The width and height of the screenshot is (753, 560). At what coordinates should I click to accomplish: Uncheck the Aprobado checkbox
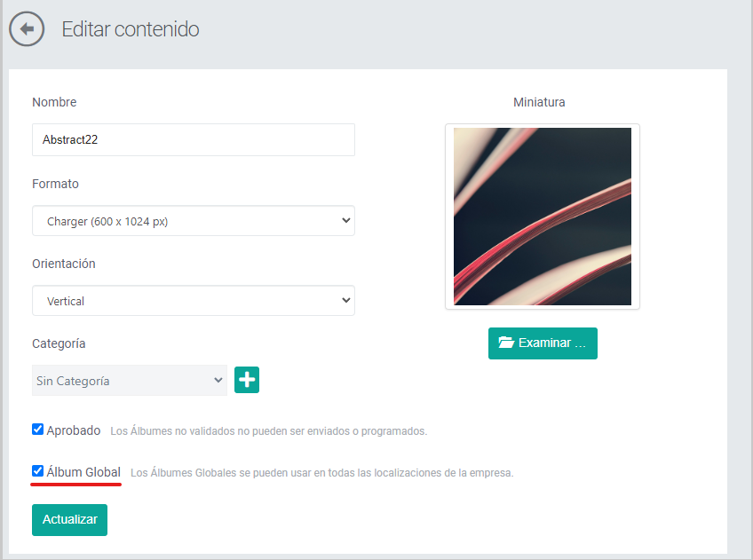pos(37,429)
